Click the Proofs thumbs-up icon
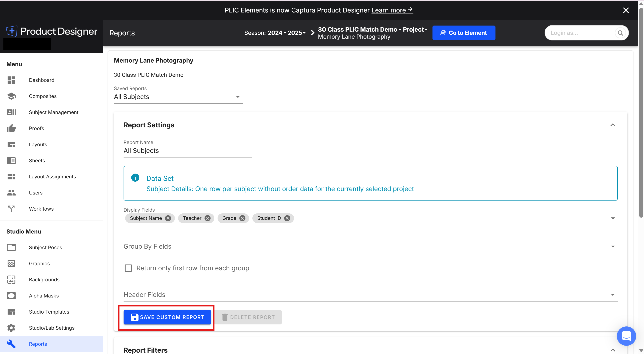Viewport: 644px width, 354px height. pos(11,128)
